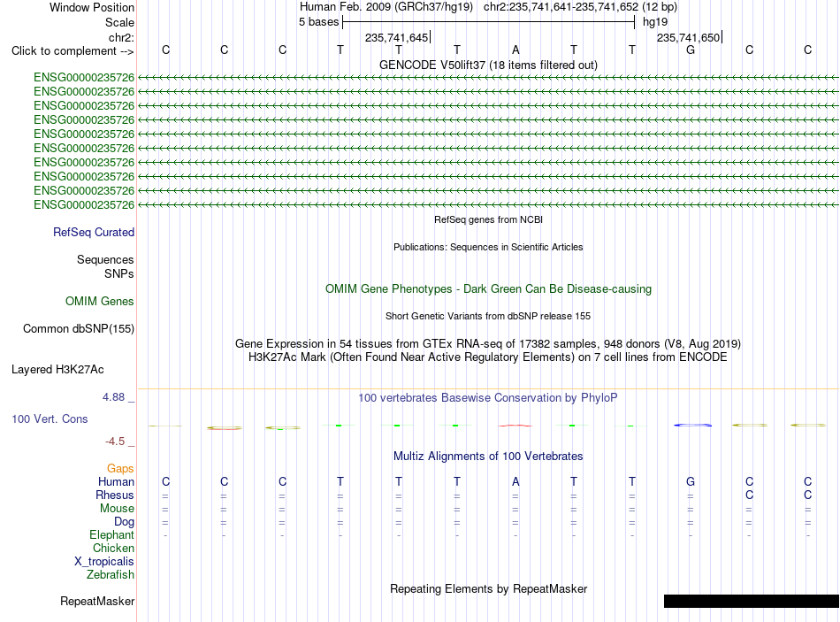Click the OMIM Gene Phenotypes track title
Image resolution: width=840 pixels, height=622 pixels.
coord(488,289)
